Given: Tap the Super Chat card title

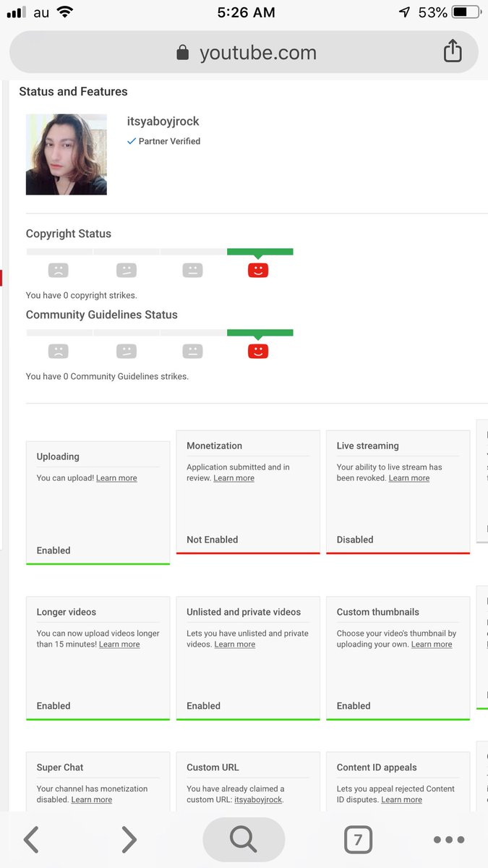Looking at the screenshot, I should (x=60, y=767).
